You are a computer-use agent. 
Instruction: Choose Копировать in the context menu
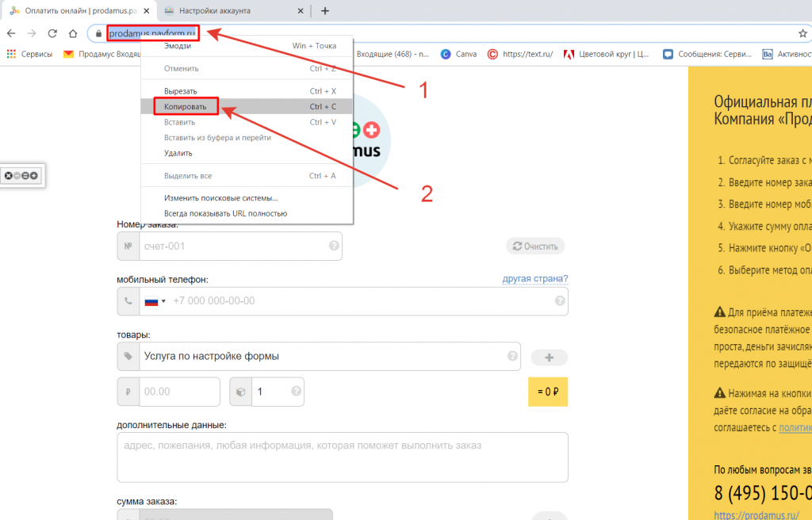click(x=185, y=106)
